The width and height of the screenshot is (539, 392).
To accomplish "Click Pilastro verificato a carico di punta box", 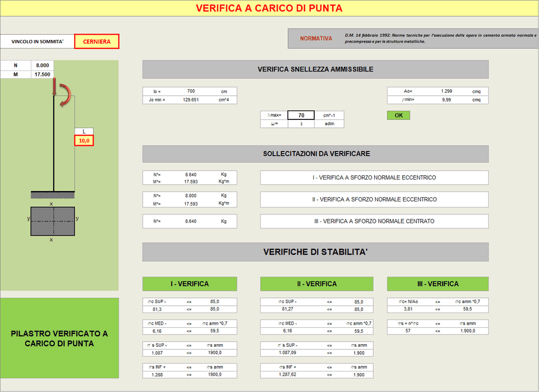I will (x=59, y=338).
